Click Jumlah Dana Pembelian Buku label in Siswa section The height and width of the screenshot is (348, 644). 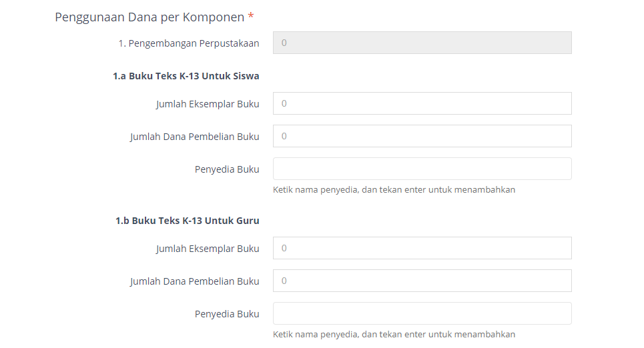coord(195,137)
